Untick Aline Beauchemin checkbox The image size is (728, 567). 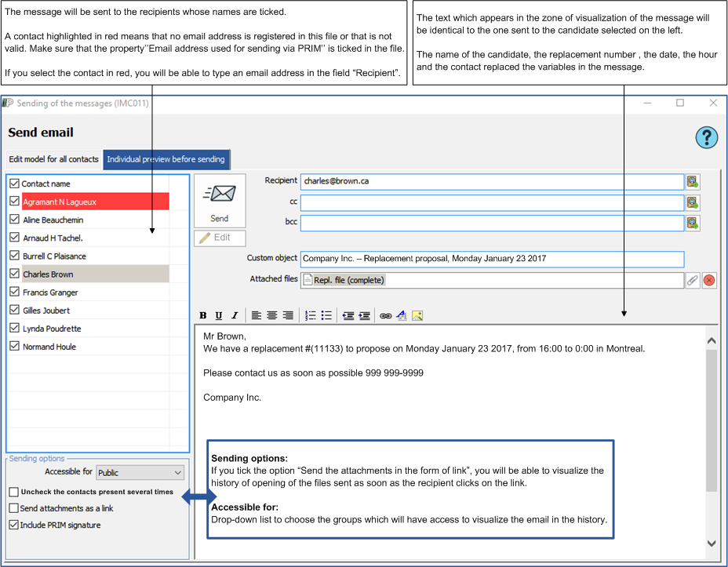coord(14,220)
